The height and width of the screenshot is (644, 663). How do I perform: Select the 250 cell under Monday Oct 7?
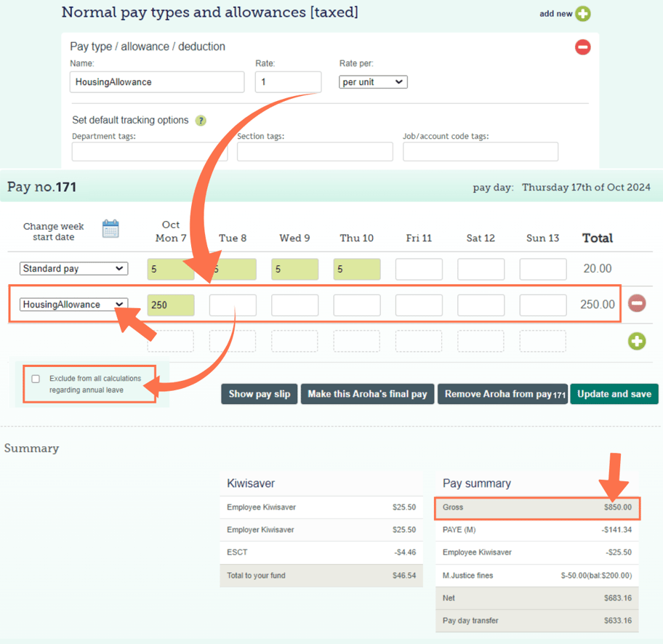pos(170,305)
